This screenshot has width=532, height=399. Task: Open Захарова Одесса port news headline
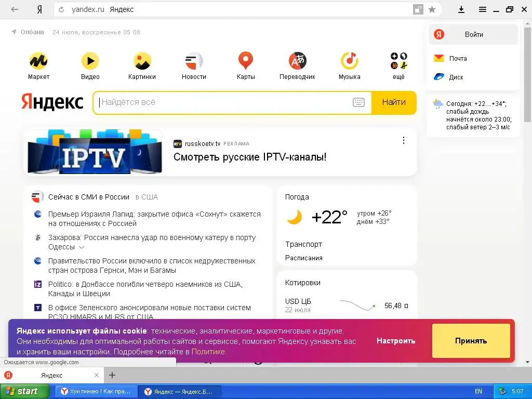pos(152,242)
